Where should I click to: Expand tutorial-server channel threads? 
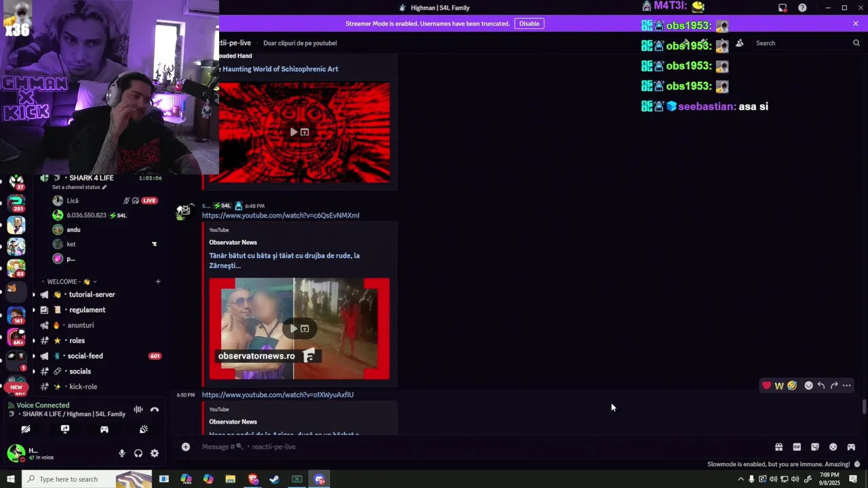coord(34,295)
